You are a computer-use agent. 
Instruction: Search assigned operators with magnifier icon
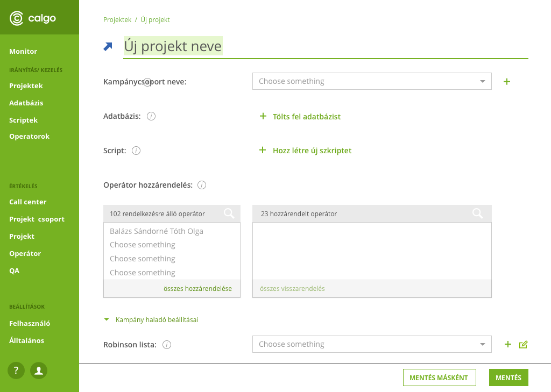tap(477, 213)
